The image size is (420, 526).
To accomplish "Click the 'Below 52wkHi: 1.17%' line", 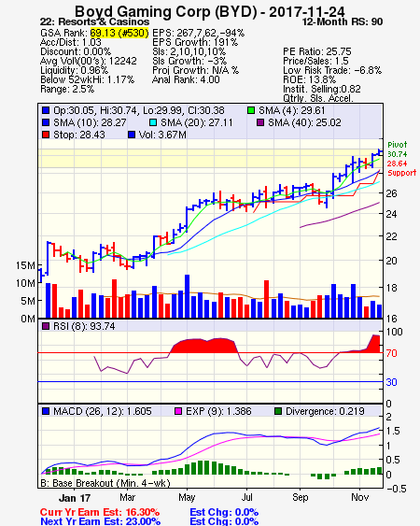I will click(x=87, y=79).
